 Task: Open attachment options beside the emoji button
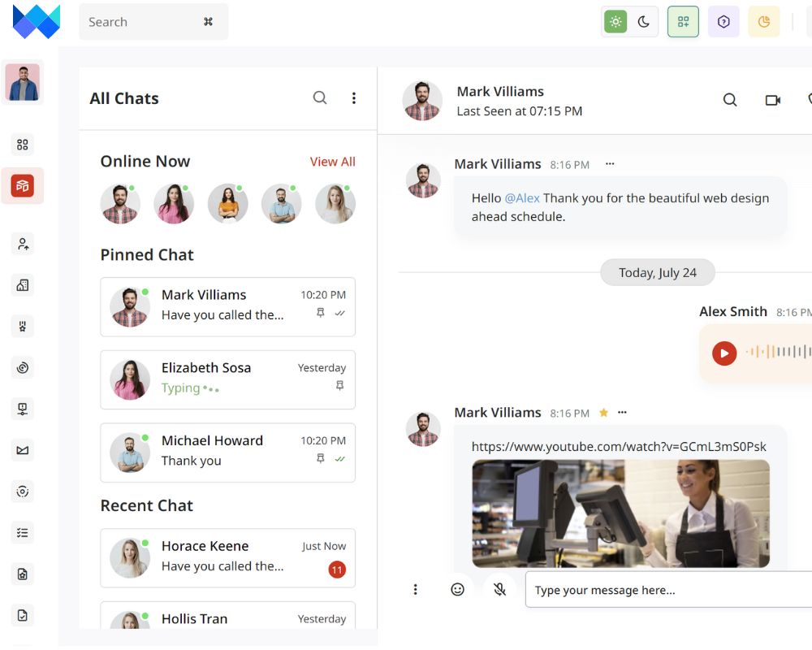[x=416, y=590]
